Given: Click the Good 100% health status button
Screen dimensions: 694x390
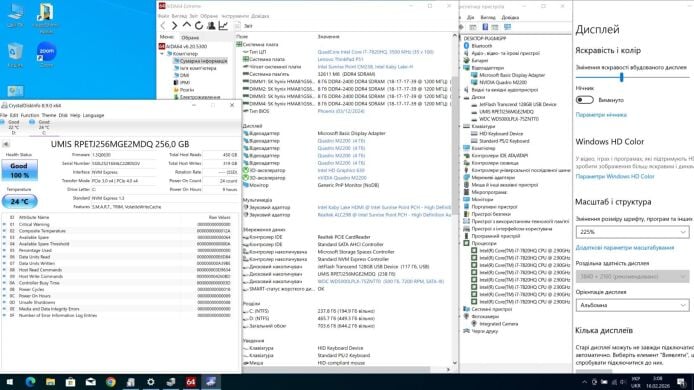Looking at the screenshot, I should point(19,170).
